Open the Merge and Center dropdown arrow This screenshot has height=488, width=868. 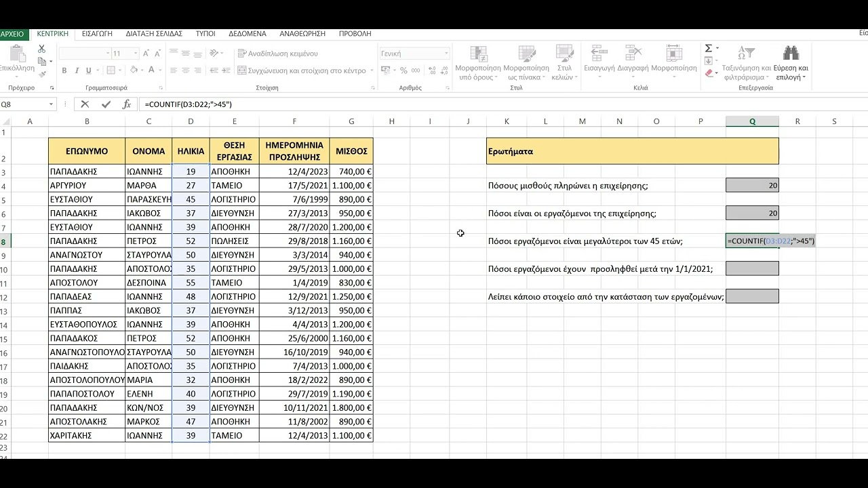(372, 70)
